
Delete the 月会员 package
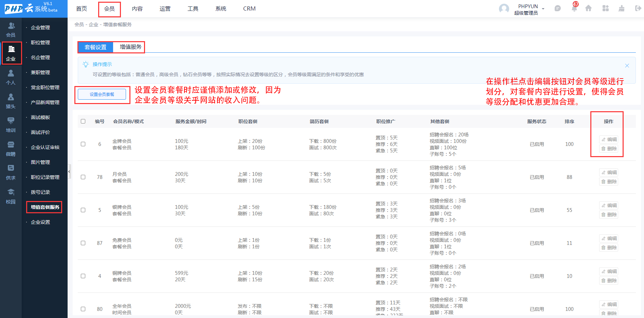[x=609, y=182]
